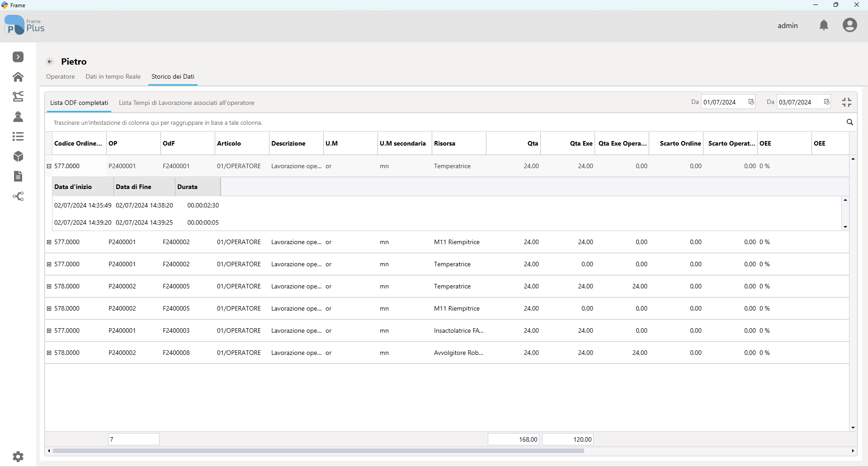Open calendar picker for 01/07/2024 date
Viewport: 868px width, 467px height.
pyautogui.click(x=751, y=102)
